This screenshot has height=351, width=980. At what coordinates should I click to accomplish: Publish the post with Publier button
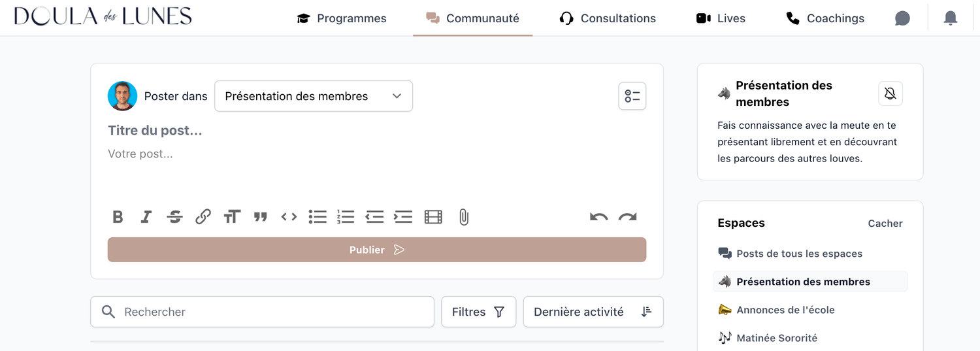pos(377,250)
